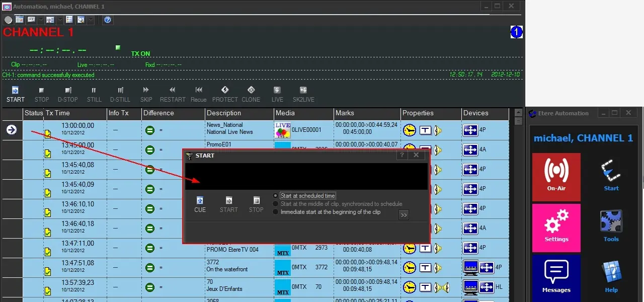Open dropdown arrow next to the message toolbar icon
The height and width of the screenshot is (302, 644).
coord(40,20)
